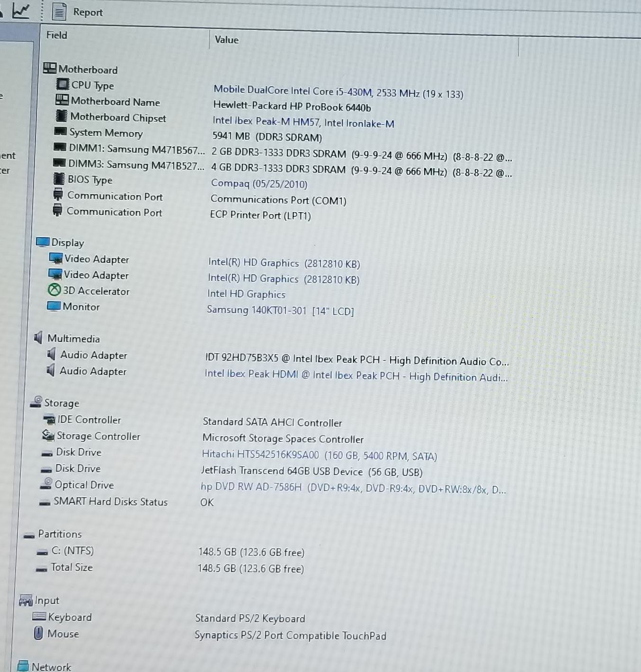641x672 pixels.
Task: Open the Compaq (05/25/2010) BIOS link
Action: (259, 183)
